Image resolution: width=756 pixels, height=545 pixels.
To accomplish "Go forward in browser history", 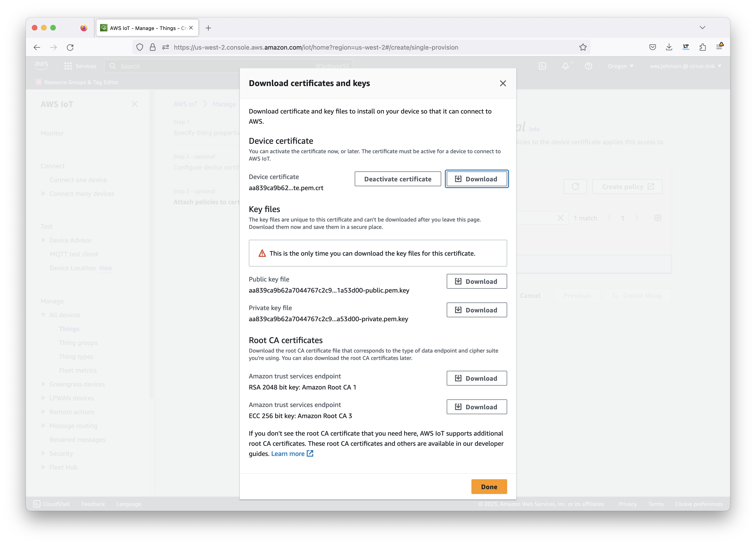I will click(53, 47).
